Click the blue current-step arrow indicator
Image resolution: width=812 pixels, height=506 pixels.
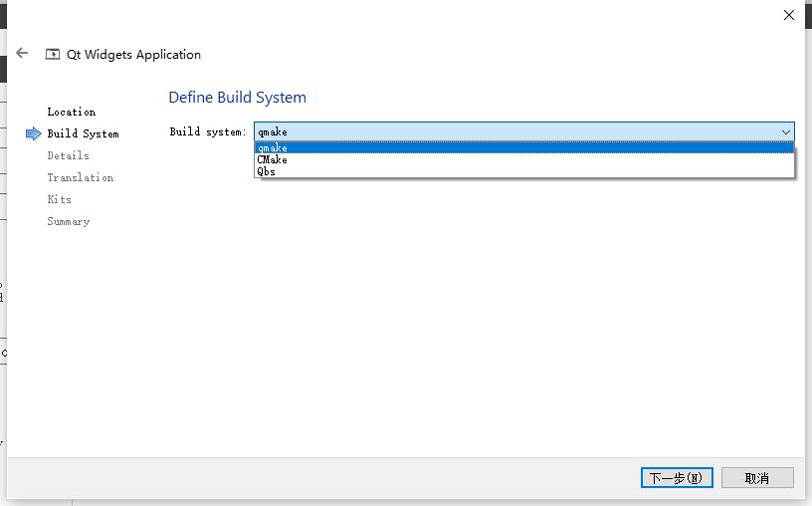(x=33, y=133)
